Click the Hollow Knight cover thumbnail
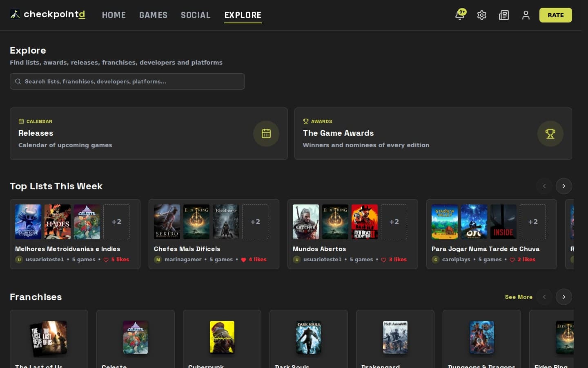The width and height of the screenshot is (588, 368). pos(28,222)
